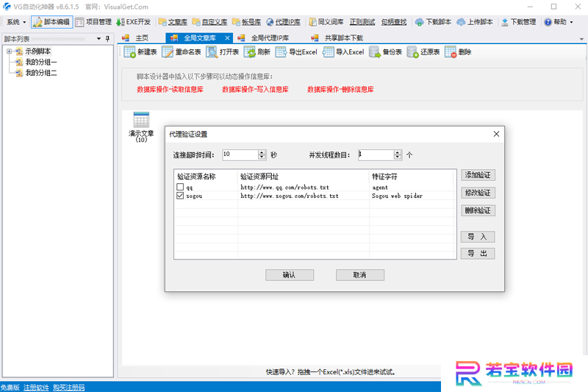Image resolution: width=588 pixels, height=392 pixels.
Task: Click the 导出 button in dialog
Action: tap(478, 254)
